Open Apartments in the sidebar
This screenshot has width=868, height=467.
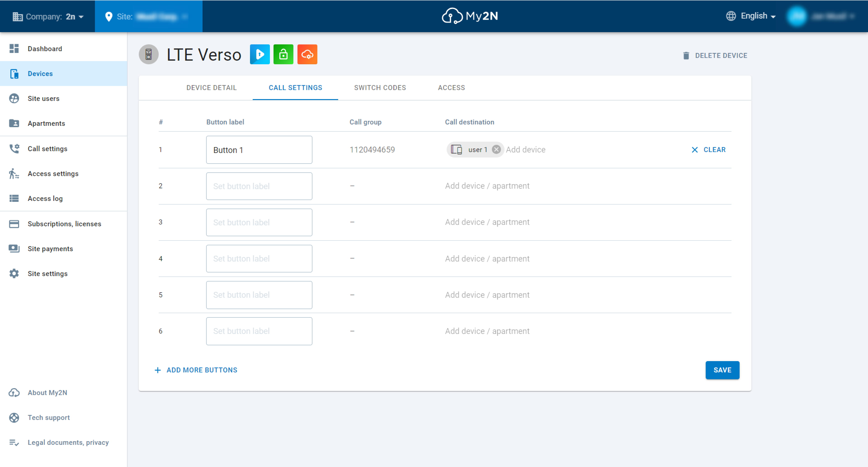click(64, 123)
